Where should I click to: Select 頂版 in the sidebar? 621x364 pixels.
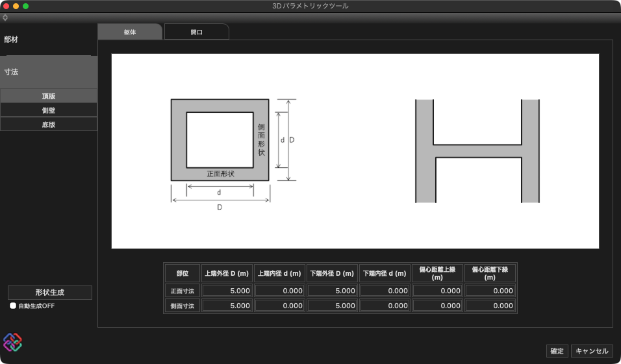49,96
